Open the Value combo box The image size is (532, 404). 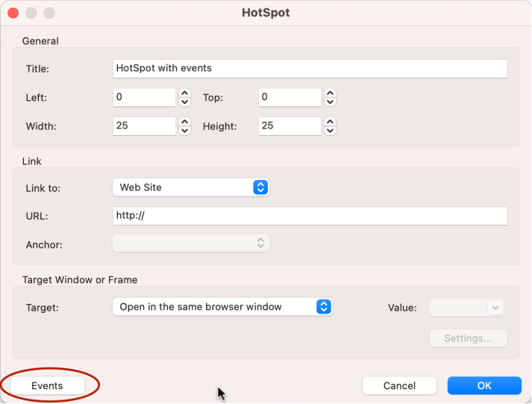(x=467, y=308)
